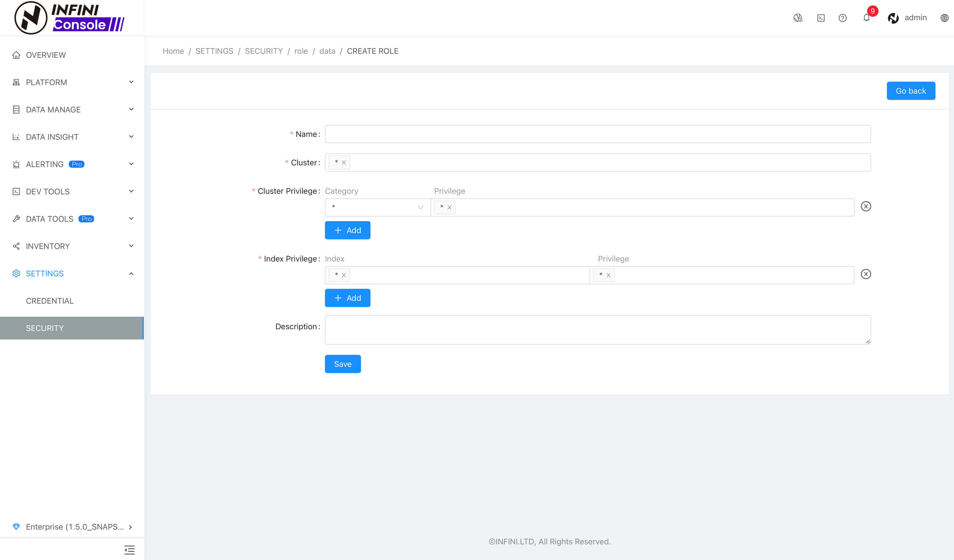Go to SECURITY breadcrumb link
Image resolution: width=954 pixels, height=560 pixels.
click(263, 51)
